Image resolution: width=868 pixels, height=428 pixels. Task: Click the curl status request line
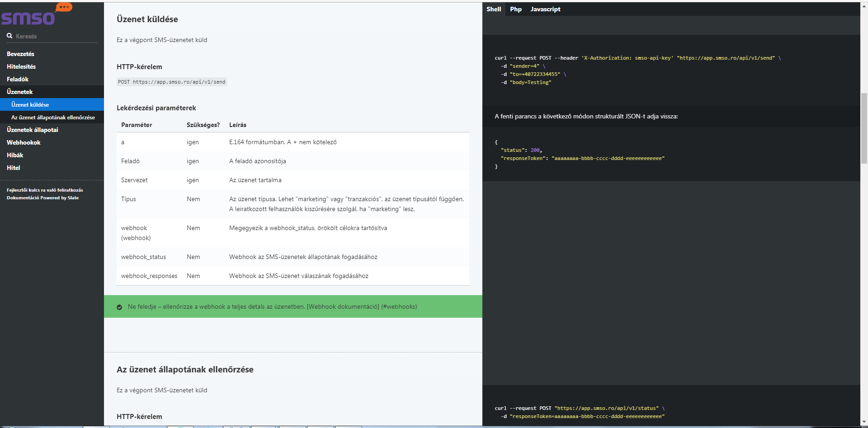tap(580, 408)
